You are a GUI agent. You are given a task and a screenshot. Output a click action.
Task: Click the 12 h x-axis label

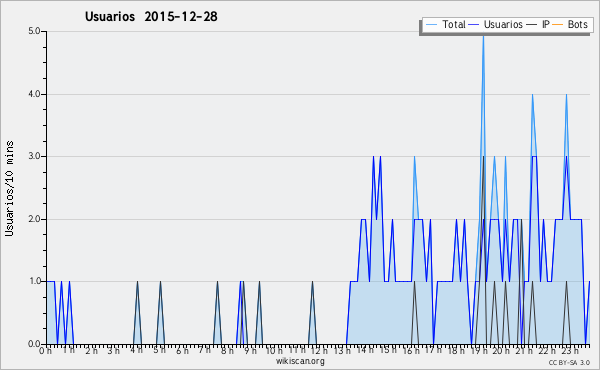coord(320,351)
